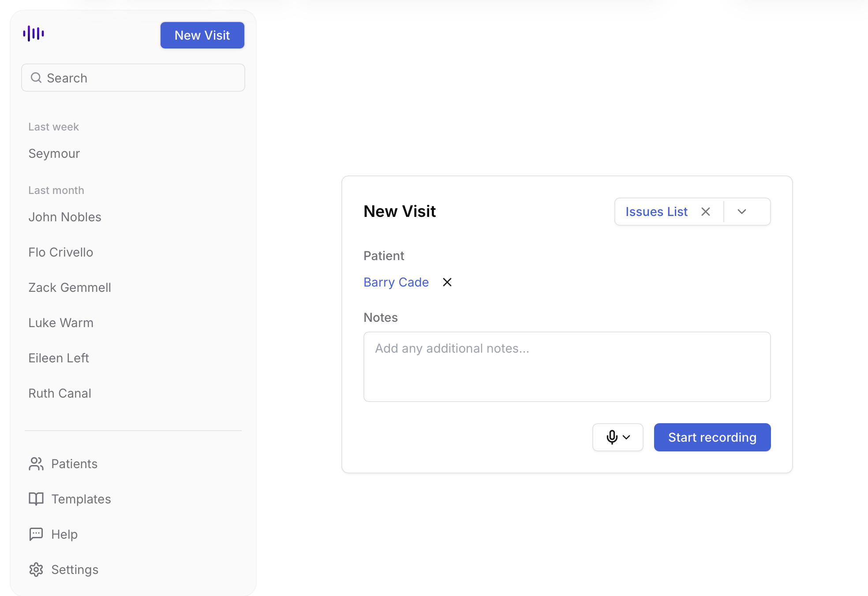868x596 pixels.
Task: Open Help via the chat bubble icon
Action: click(x=36, y=534)
